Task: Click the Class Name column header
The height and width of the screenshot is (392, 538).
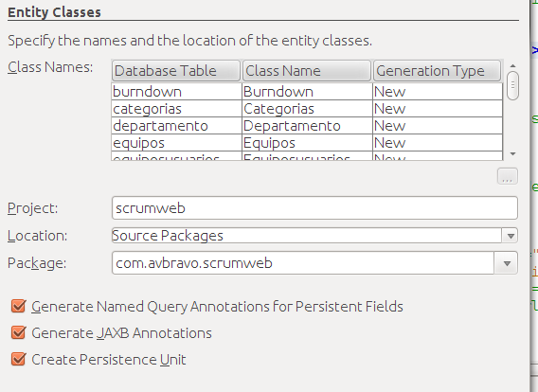Action: tap(307, 71)
